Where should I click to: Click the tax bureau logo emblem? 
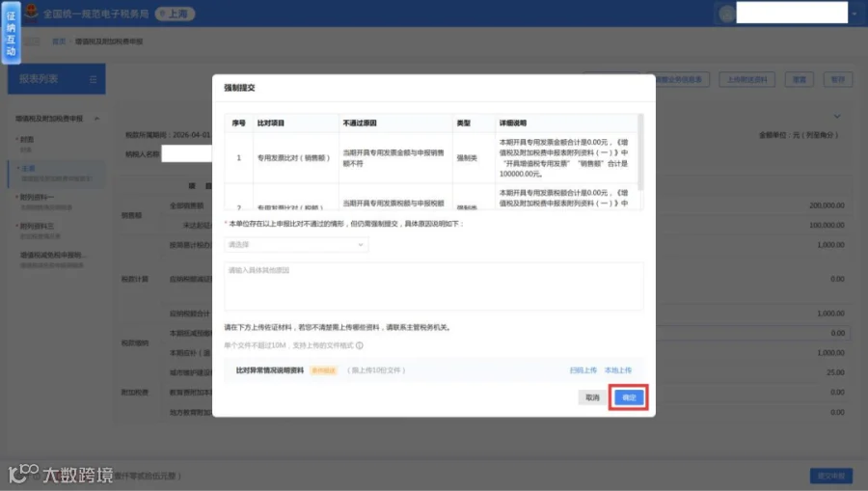point(32,12)
